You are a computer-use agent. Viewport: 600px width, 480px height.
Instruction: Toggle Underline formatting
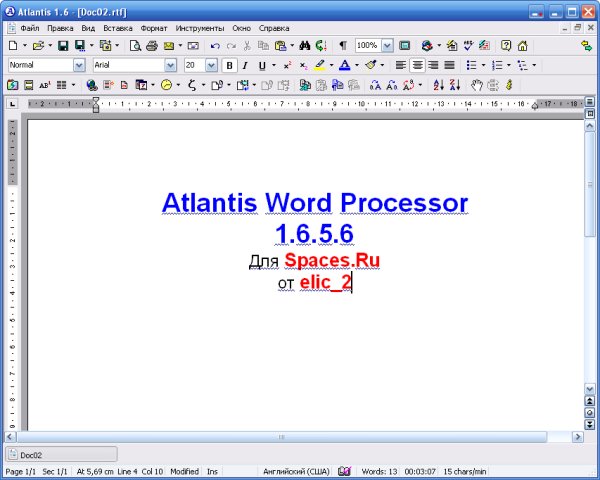pyautogui.click(x=262, y=65)
